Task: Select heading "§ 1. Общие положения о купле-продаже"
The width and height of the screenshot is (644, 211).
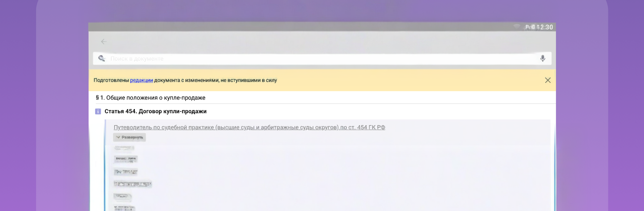Action: click(151, 98)
